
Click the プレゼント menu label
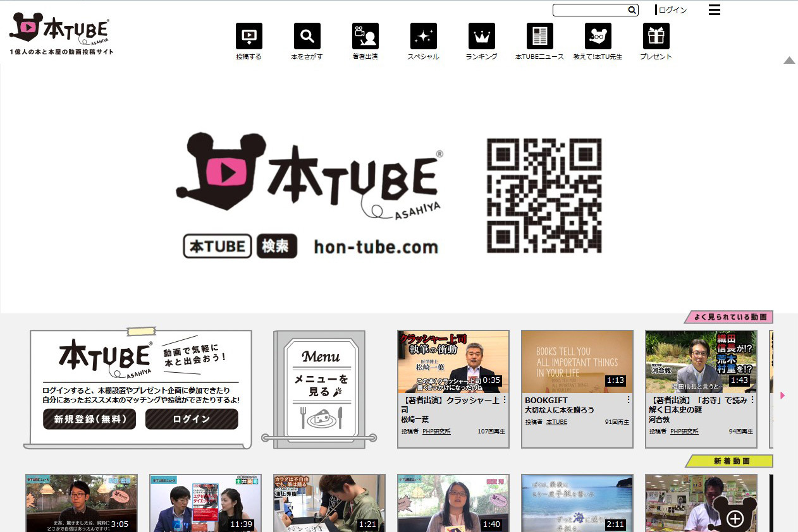point(656,56)
